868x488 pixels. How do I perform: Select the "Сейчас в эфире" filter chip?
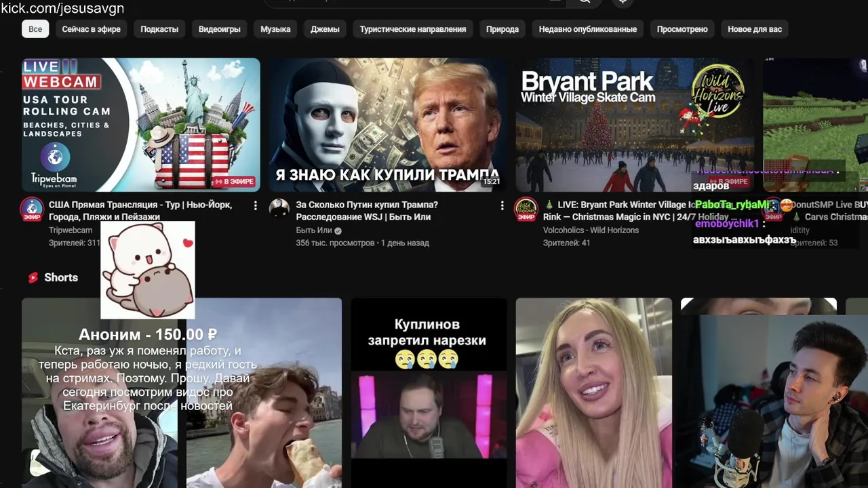(92, 29)
